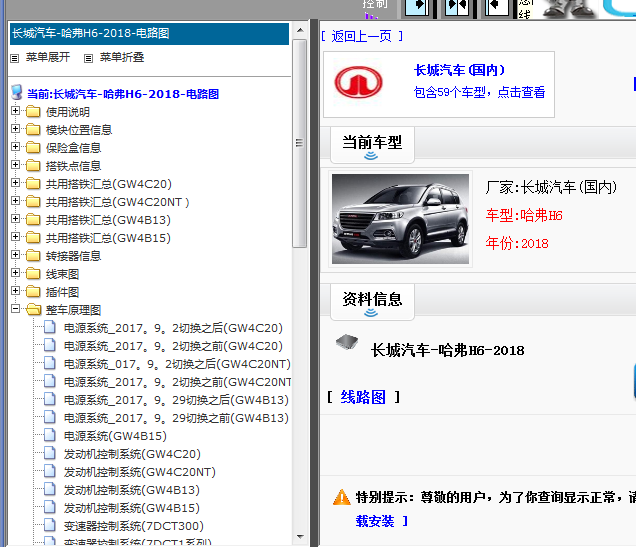This screenshot has height=547, width=636.
Task: Click document icon of 发动机控制系统(GW4C20NT)
Action: click(49, 471)
